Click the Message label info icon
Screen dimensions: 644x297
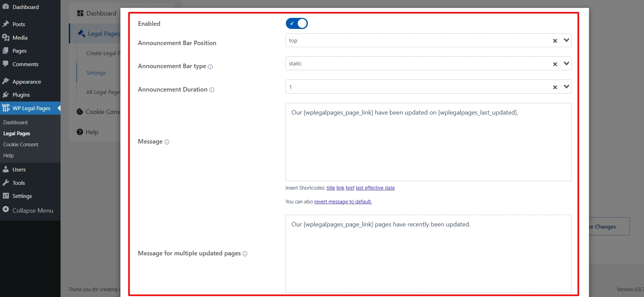coord(167,142)
